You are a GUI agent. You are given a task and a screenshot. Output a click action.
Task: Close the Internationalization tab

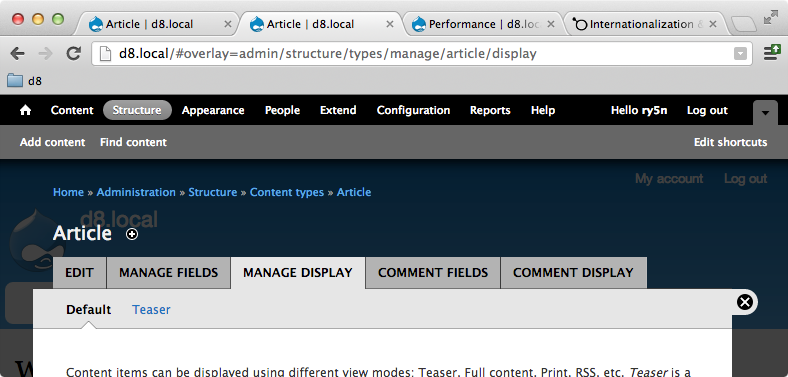pyautogui.click(x=713, y=24)
